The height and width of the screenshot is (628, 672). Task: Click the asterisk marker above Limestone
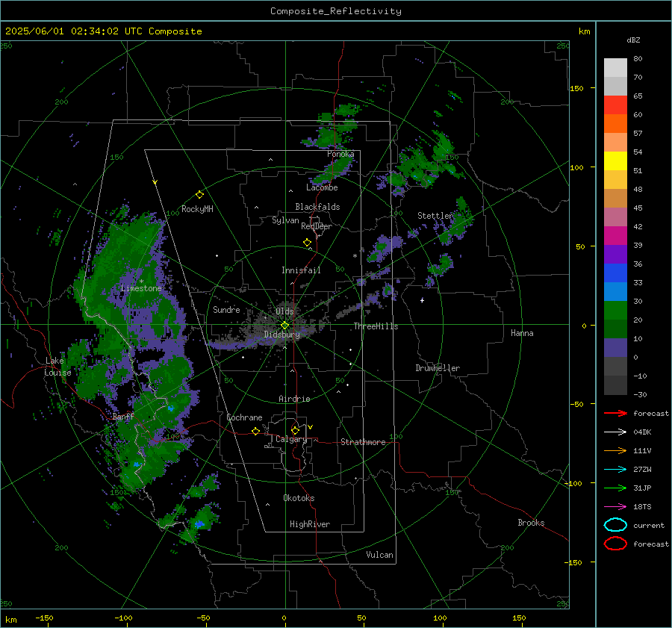click(x=141, y=282)
